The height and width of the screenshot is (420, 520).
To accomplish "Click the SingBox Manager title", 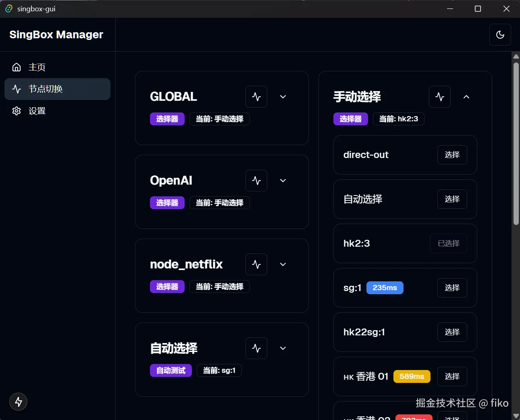I will (x=56, y=35).
